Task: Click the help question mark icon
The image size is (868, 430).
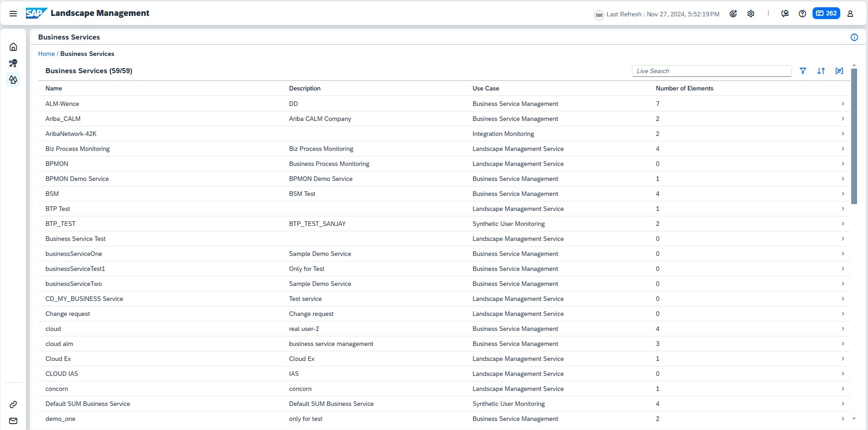Action: tap(802, 14)
